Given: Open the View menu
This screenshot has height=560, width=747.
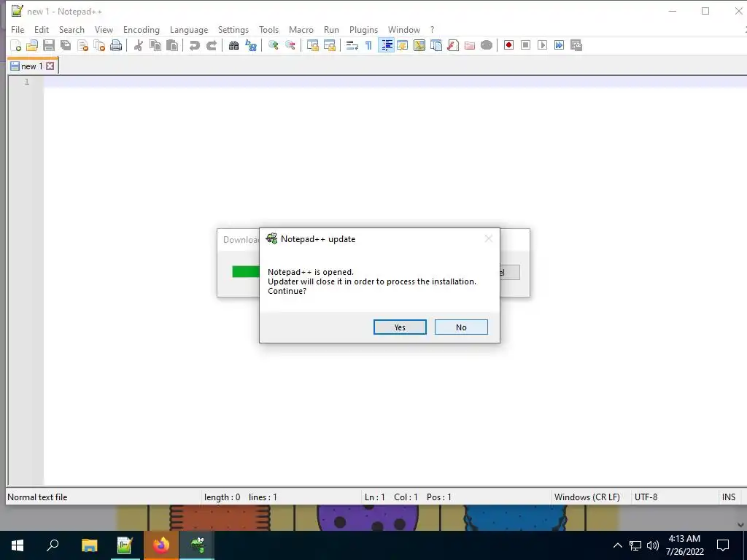Looking at the screenshot, I should click(x=104, y=29).
